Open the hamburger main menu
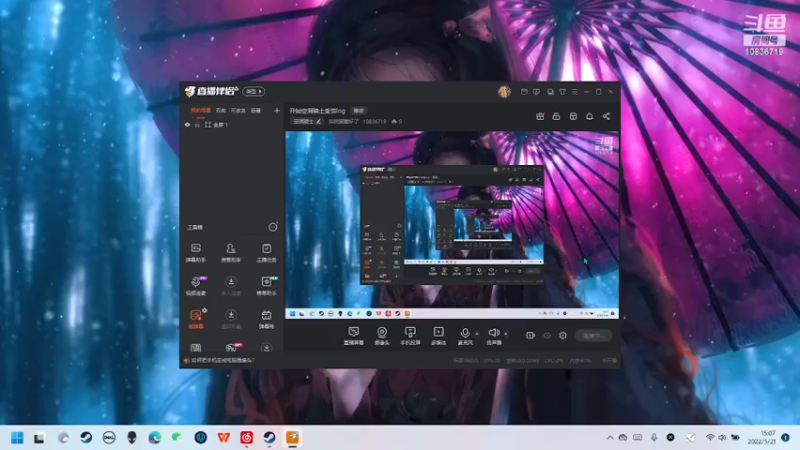This screenshot has width=800, height=450. point(574,92)
